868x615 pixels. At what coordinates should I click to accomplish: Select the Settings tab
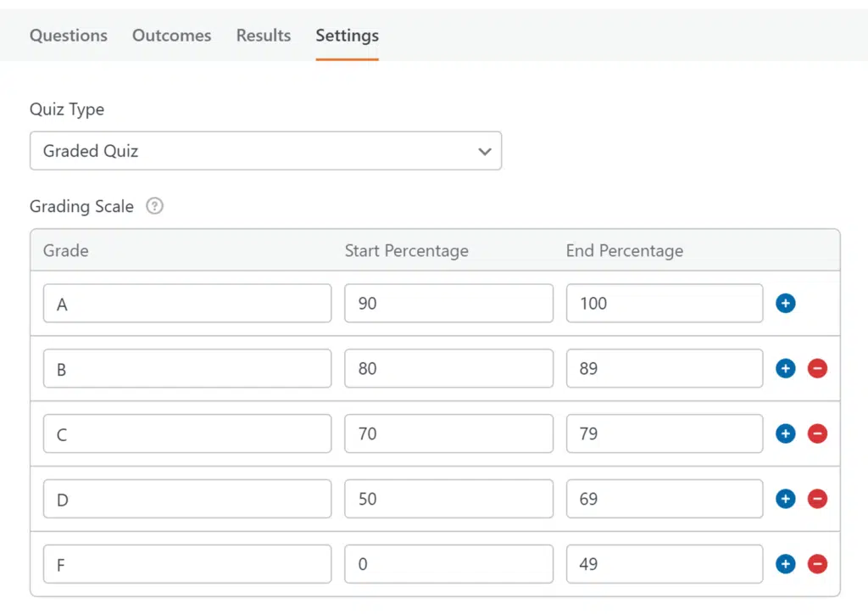point(347,36)
